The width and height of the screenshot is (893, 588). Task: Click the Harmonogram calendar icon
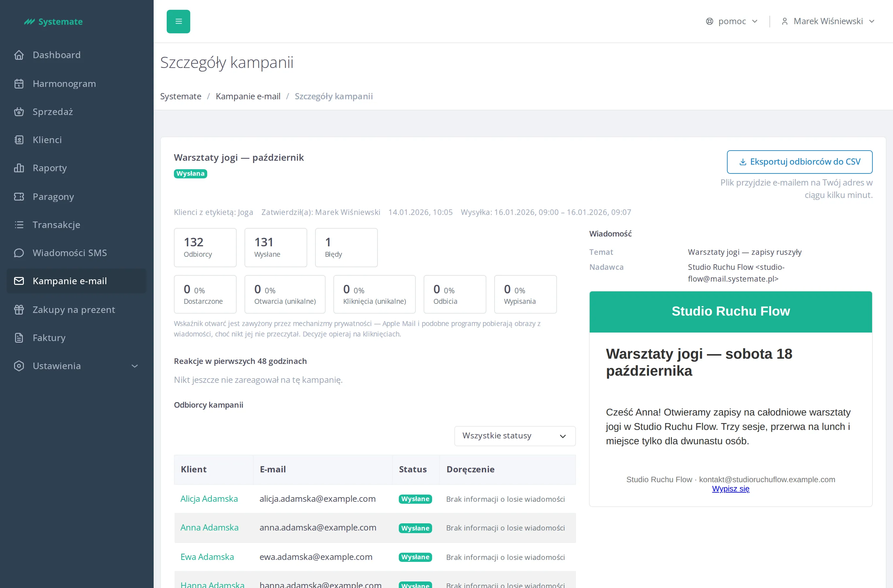pyautogui.click(x=19, y=84)
